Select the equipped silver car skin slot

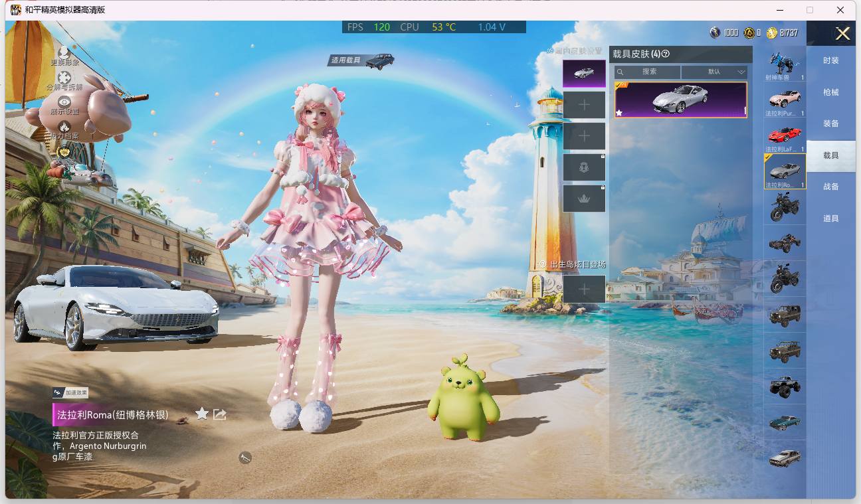click(584, 74)
